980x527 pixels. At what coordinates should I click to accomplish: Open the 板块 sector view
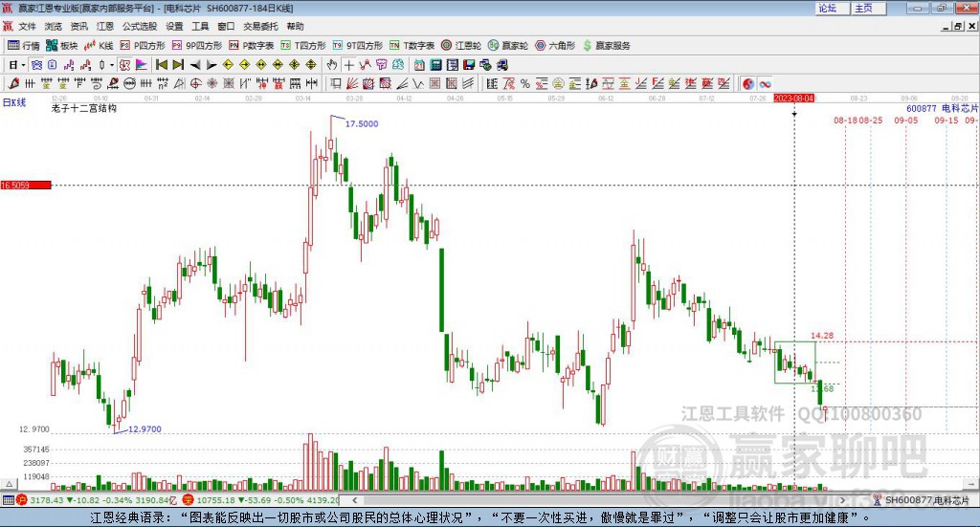[61, 46]
